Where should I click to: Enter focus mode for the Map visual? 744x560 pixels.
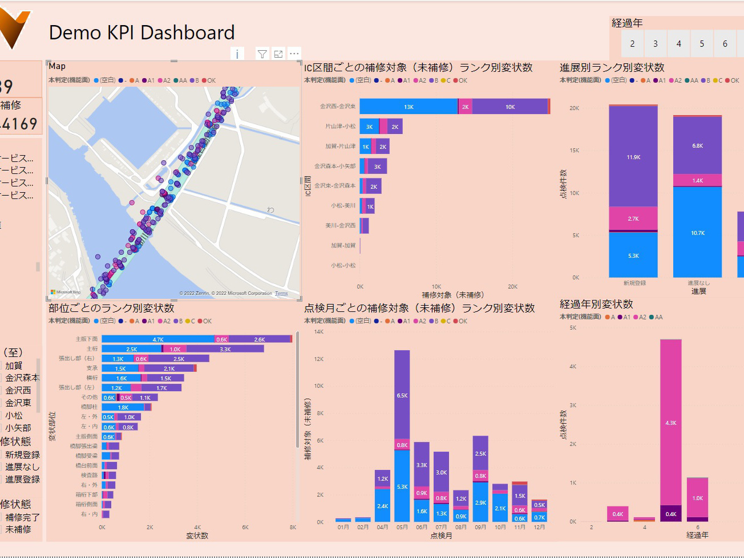click(278, 54)
